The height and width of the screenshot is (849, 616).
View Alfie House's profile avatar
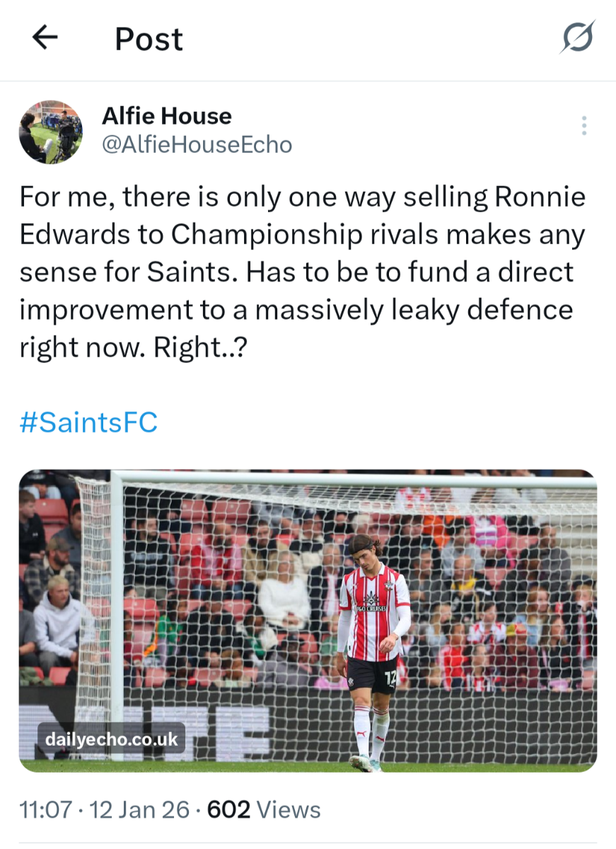[x=50, y=132]
